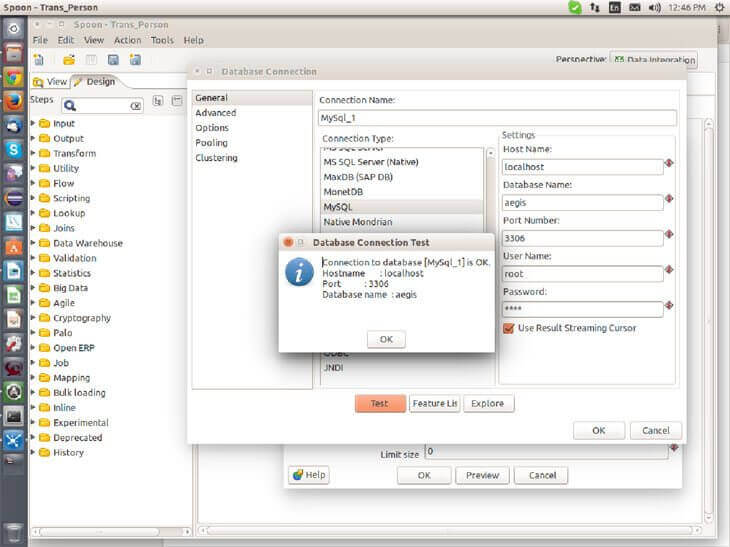Expand the Lookup steps folder

coord(33,213)
